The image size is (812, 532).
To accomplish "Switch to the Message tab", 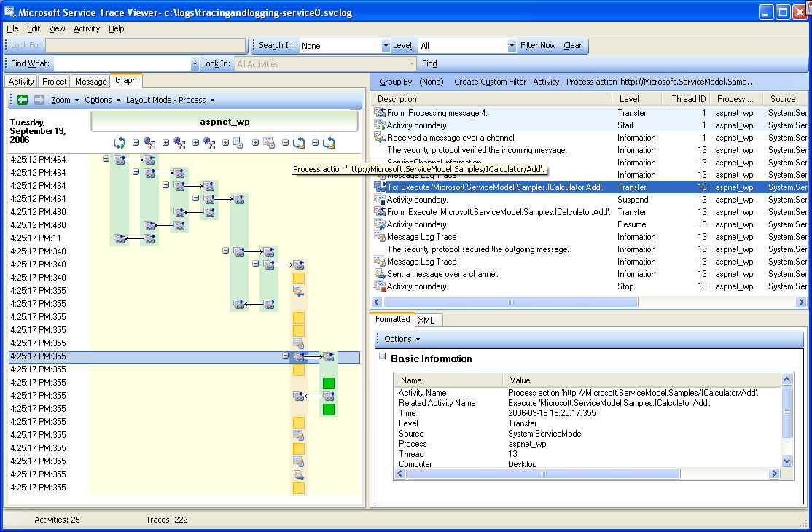I will [90, 81].
